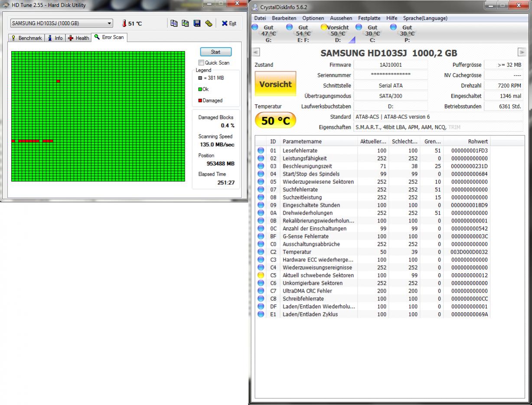Click status orb for UltraDMA CRC Fehler

(261, 291)
